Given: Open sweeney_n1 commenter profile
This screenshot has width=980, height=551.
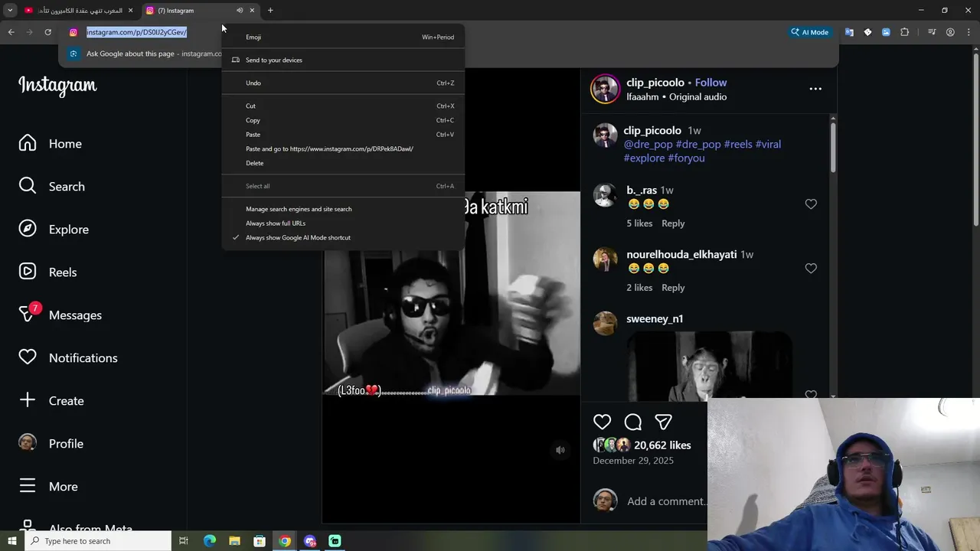Looking at the screenshot, I should click(655, 319).
